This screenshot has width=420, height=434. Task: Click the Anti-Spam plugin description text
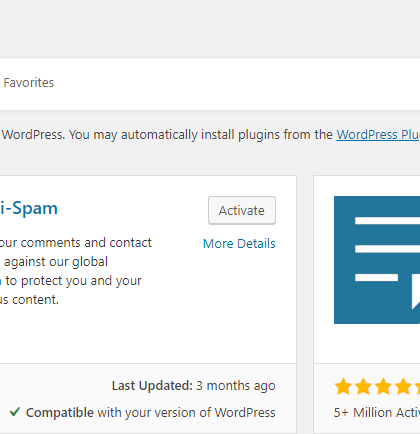(76, 271)
